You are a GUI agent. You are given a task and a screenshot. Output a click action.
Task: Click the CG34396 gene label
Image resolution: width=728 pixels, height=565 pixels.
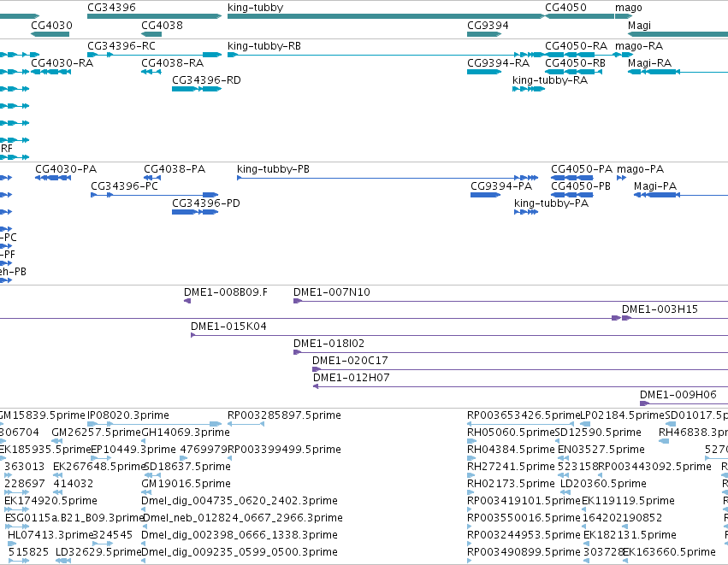point(111,8)
